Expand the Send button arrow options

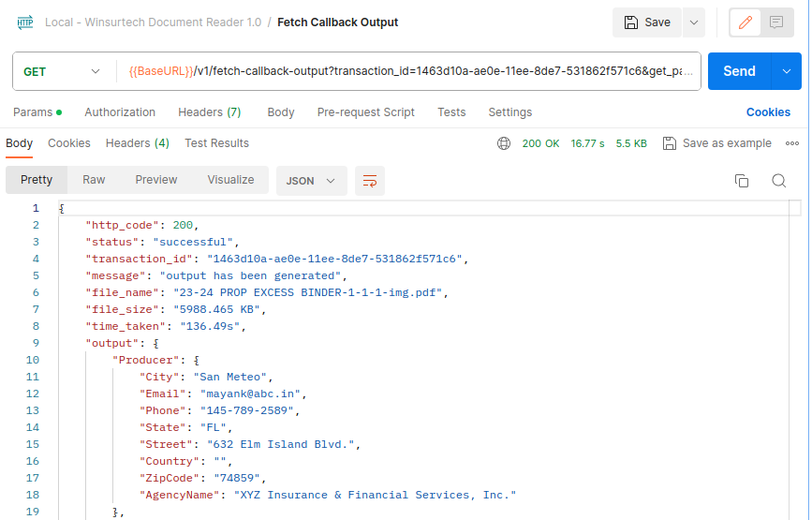pyautogui.click(x=786, y=71)
